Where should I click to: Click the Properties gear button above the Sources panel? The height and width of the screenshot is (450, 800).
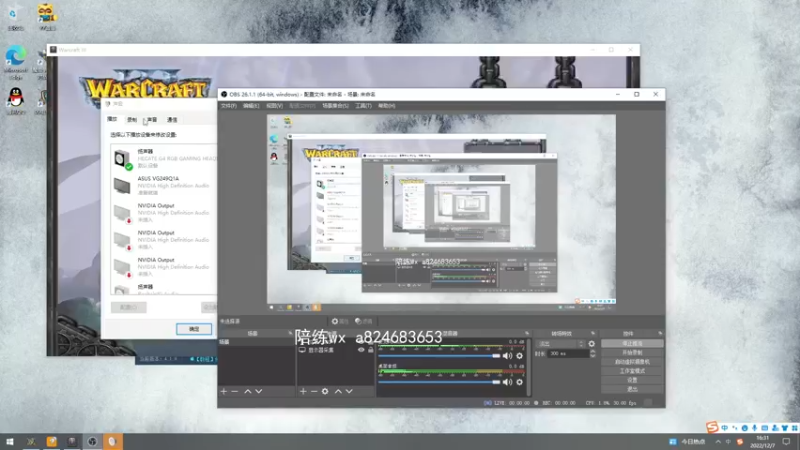click(x=340, y=321)
